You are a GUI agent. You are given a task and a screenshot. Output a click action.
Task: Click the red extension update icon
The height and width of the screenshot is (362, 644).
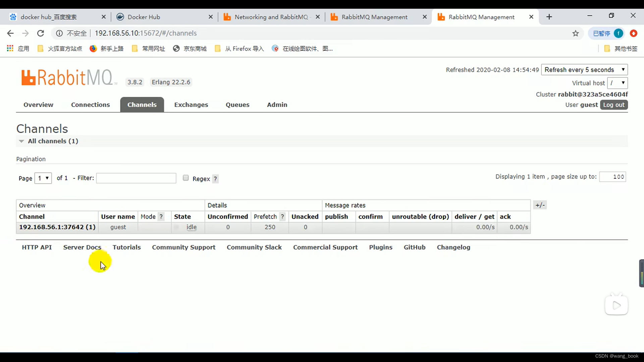(633, 33)
